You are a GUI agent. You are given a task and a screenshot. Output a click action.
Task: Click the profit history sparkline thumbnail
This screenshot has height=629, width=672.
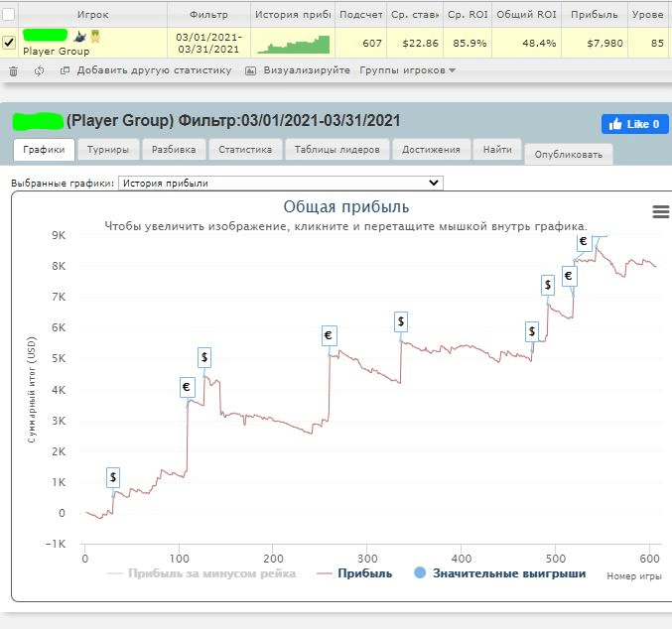[294, 44]
